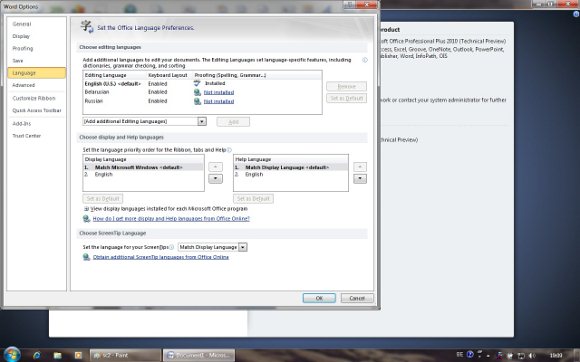Open the Trust Center category
Screen dimensions: 580x362
click(x=36, y=136)
